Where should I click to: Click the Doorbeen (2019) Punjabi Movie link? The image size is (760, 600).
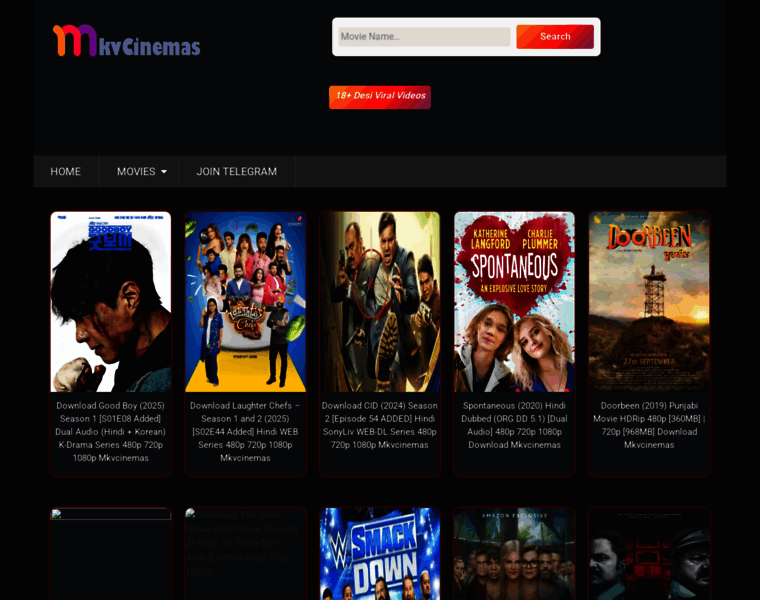[649, 425]
